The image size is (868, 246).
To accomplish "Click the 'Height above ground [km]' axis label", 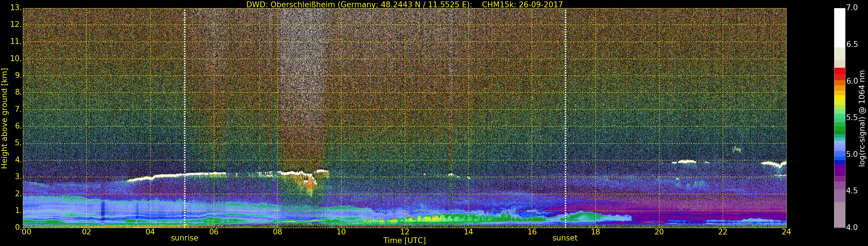I will pos(4,118).
